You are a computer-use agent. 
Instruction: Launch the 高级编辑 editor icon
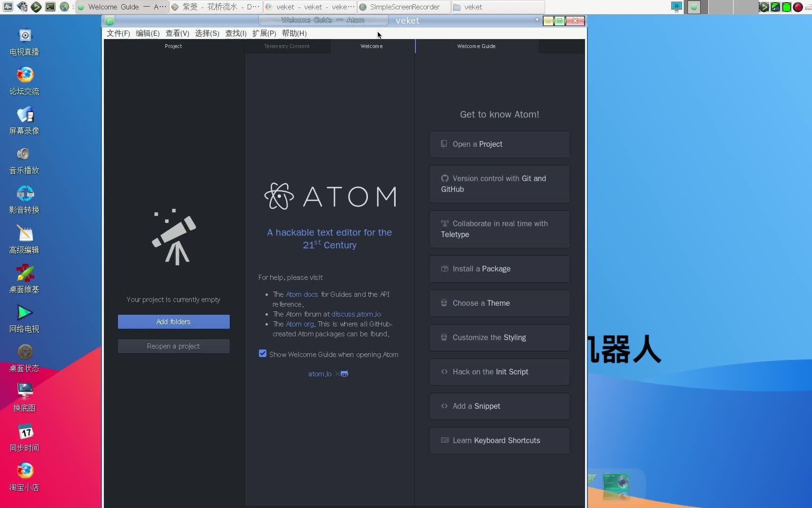click(x=24, y=240)
